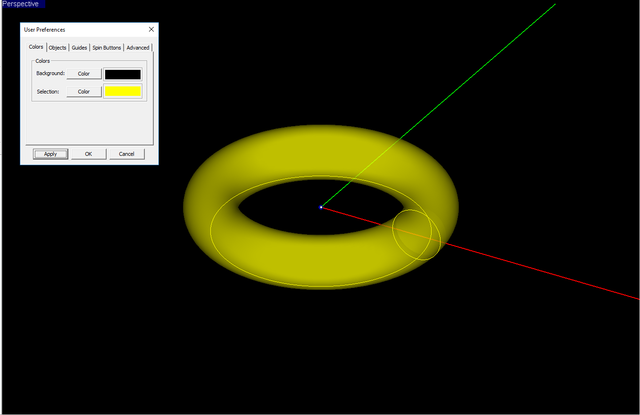The width and height of the screenshot is (640, 415).
Task: Click the Background Color button
Action: click(84, 74)
